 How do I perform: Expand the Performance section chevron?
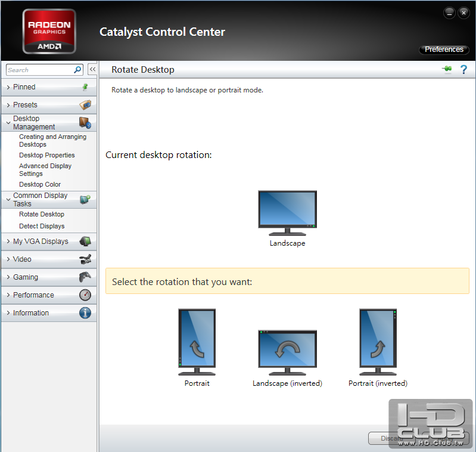click(8, 295)
